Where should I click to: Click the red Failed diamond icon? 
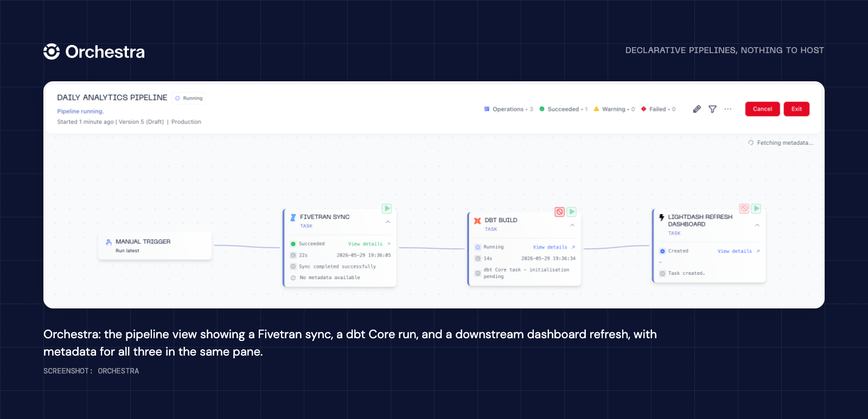pos(643,109)
